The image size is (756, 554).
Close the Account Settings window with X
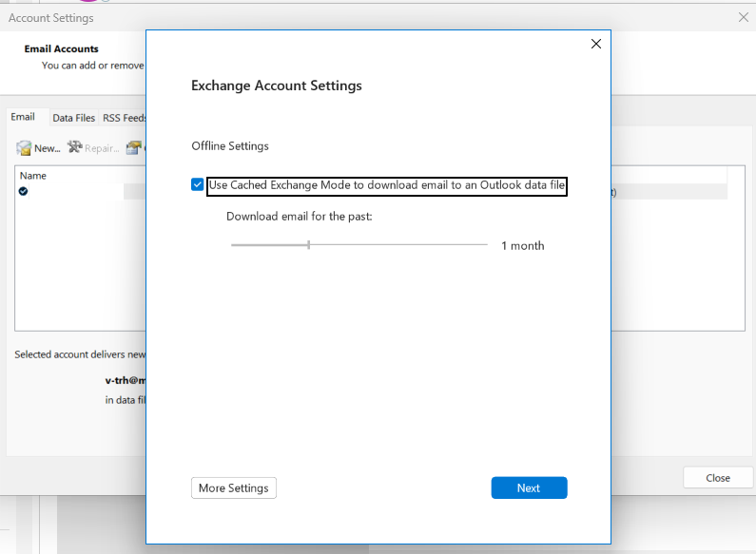(743, 18)
